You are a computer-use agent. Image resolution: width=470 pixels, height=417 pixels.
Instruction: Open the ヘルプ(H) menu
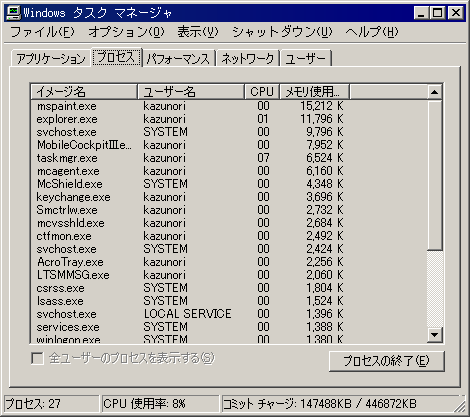click(372, 32)
